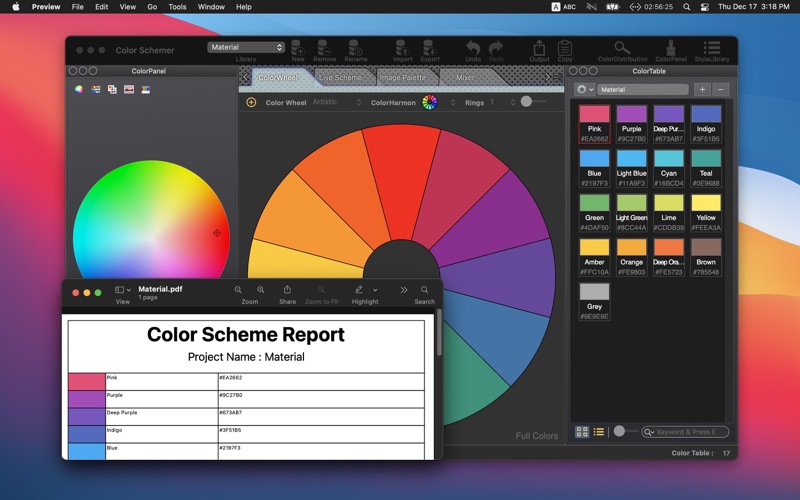The image size is (800, 500).
Task: Select the color wheel picker mode icon
Action: (x=79, y=89)
